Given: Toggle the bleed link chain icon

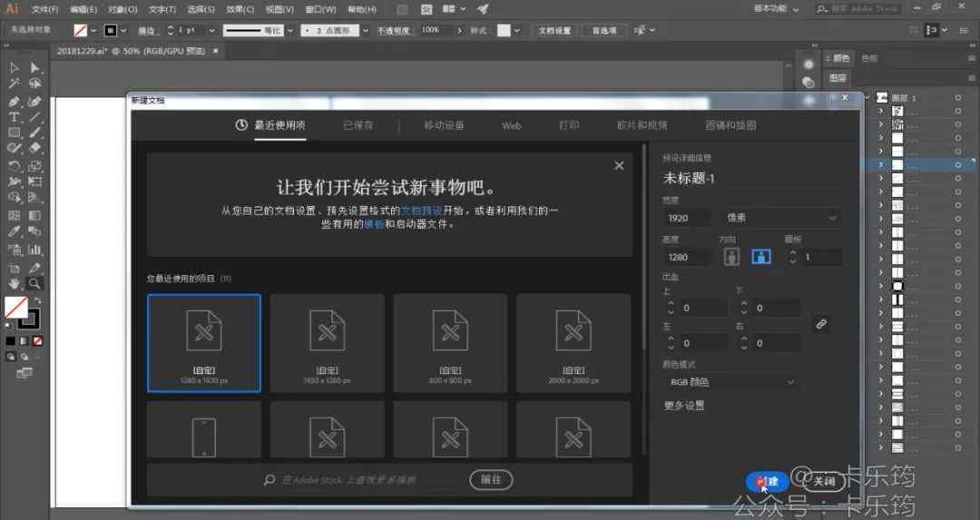Looking at the screenshot, I should (x=821, y=324).
